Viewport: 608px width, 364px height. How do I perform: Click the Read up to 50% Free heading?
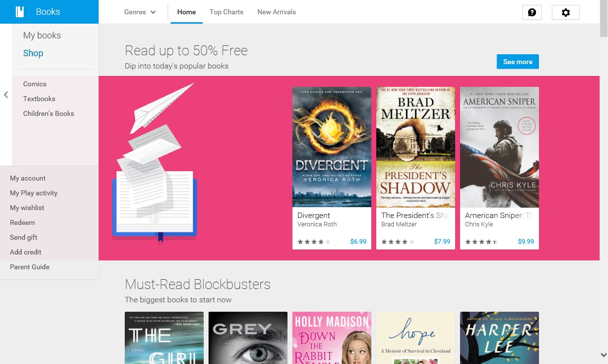(186, 51)
